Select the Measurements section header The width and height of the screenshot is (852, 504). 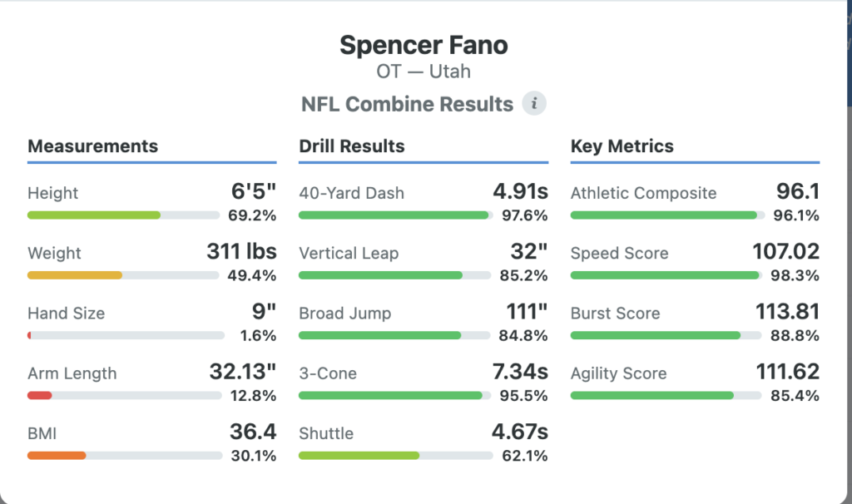point(92,146)
